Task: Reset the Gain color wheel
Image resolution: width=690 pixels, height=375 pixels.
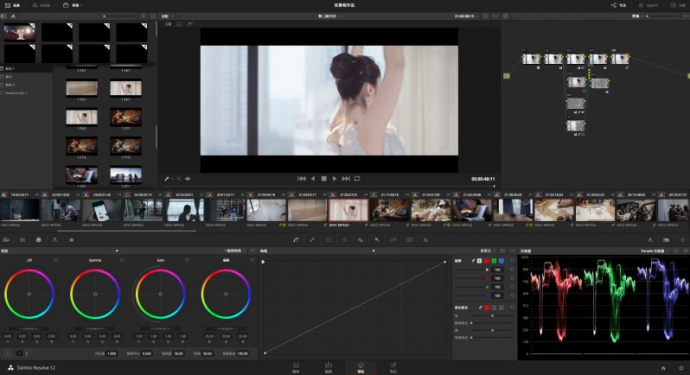Action: (x=187, y=260)
